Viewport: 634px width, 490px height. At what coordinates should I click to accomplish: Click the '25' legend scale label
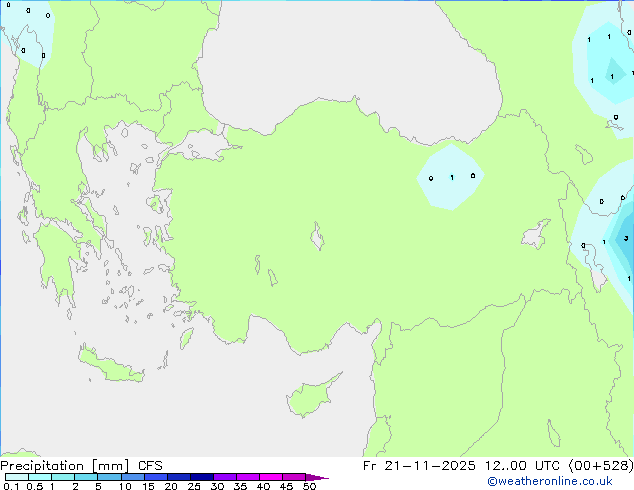tap(194, 486)
